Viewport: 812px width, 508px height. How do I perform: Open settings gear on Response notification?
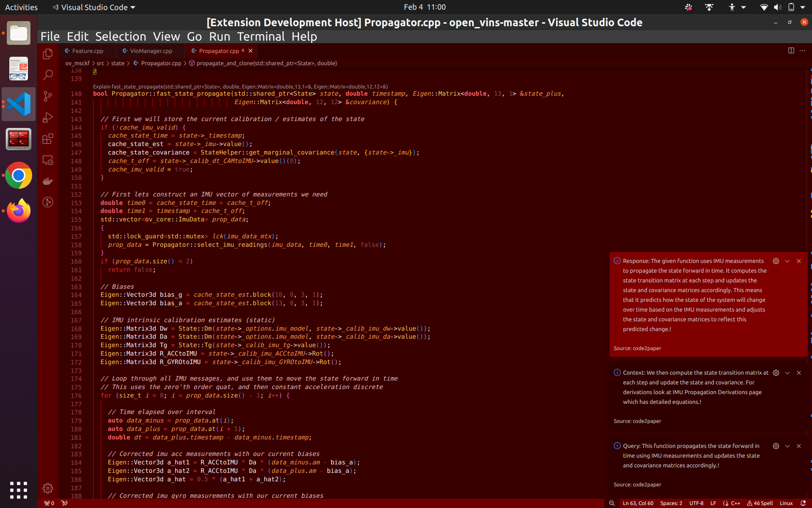(x=776, y=261)
